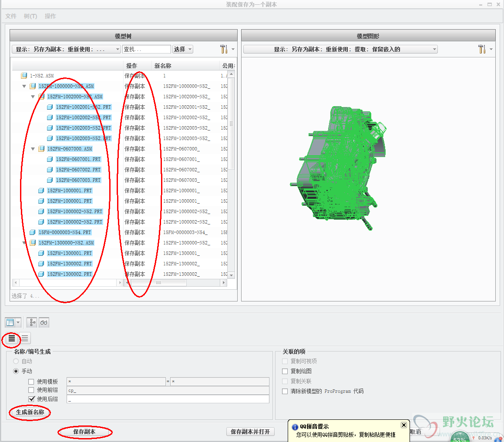Click the 保存副本并打开 button
This screenshot has height=442, width=504.
250,432
